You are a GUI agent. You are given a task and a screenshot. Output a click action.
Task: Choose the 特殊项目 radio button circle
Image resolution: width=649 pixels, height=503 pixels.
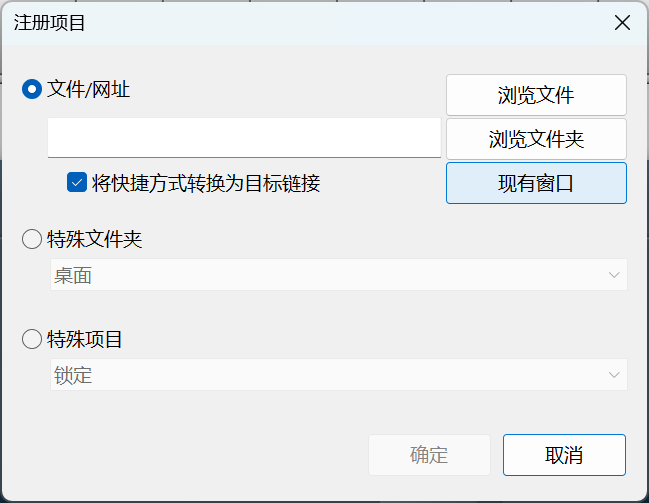(33, 340)
